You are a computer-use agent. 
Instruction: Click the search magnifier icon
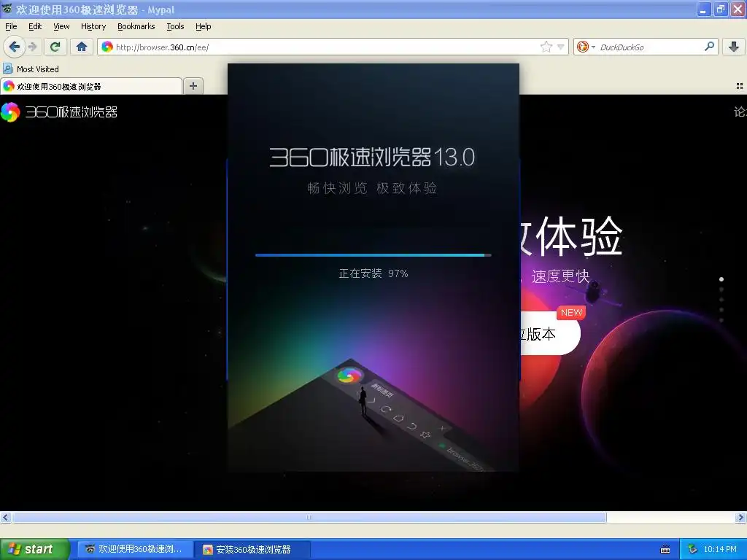click(x=709, y=46)
